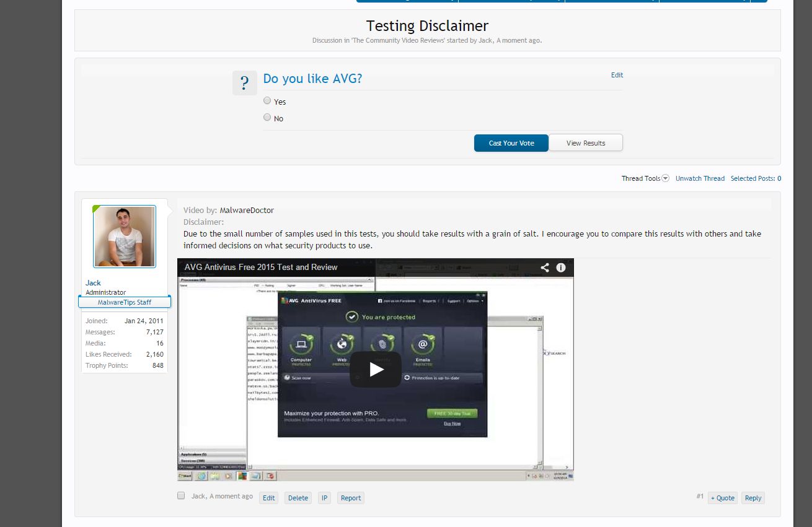Edit the poll via the Edit link
Image resolution: width=812 pixels, height=527 pixels.
617,75
